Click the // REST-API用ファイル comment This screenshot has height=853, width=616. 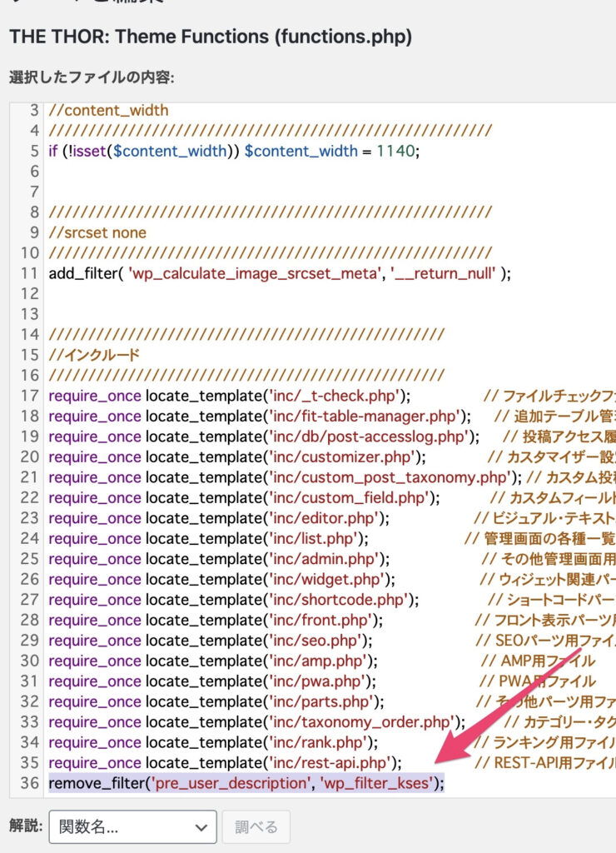(545, 763)
